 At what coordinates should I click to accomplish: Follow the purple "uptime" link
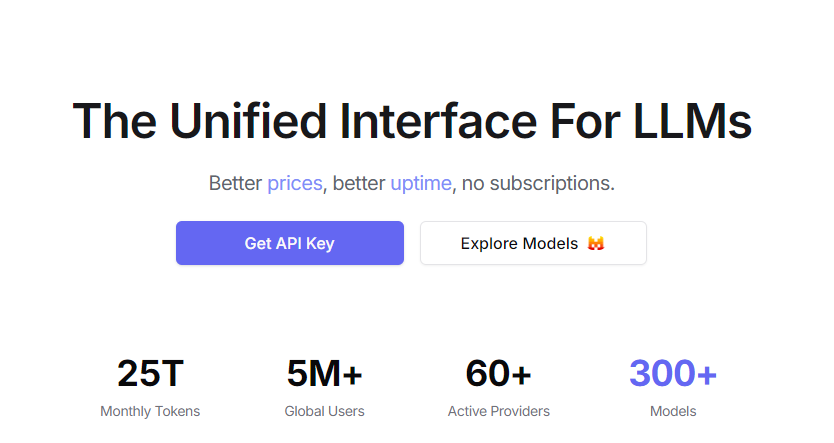421,184
